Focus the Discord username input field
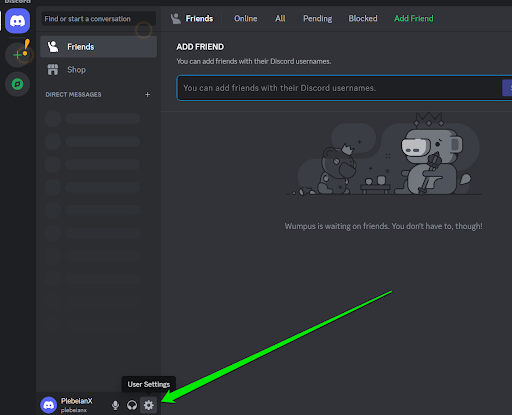This screenshot has height=415, width=512. [x=339, y=88]
